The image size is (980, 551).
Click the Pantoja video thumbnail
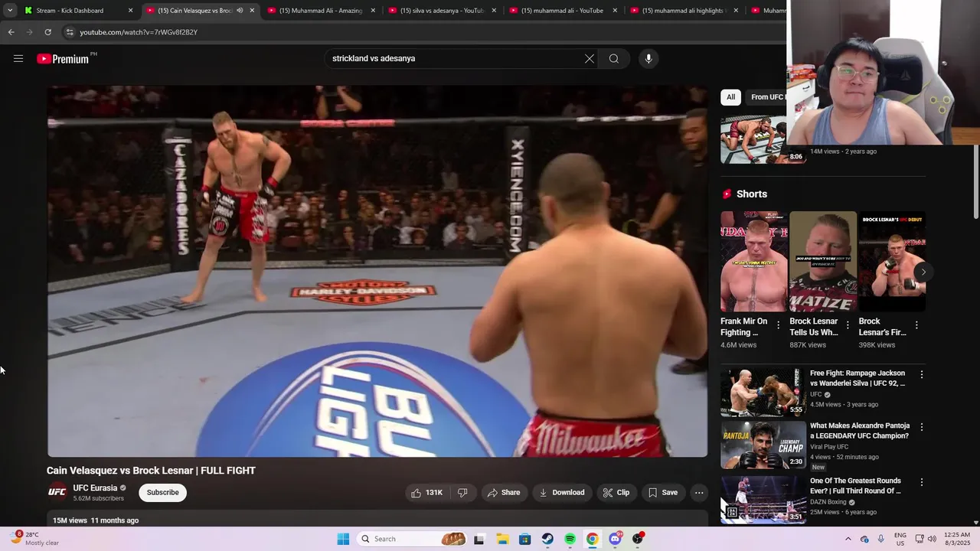coord(763,445)
